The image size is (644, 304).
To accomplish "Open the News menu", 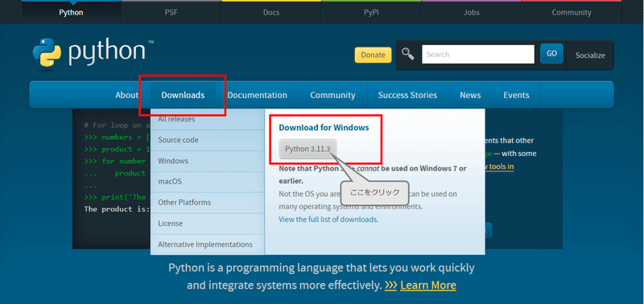I will (470, 95).
